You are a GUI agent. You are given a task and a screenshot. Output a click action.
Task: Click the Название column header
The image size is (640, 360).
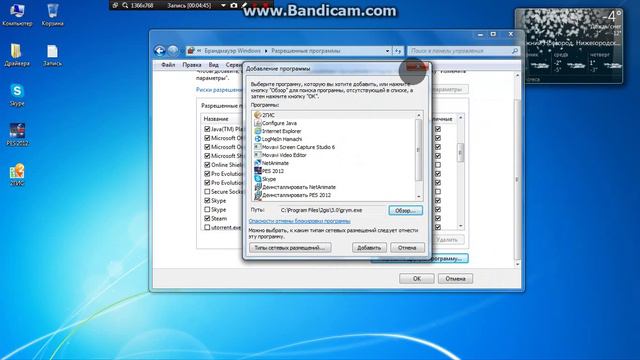coord(216,119)
